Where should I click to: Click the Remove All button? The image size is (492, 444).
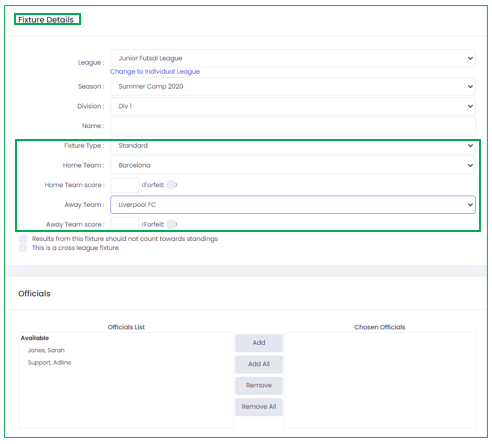(x=259, y=407)
